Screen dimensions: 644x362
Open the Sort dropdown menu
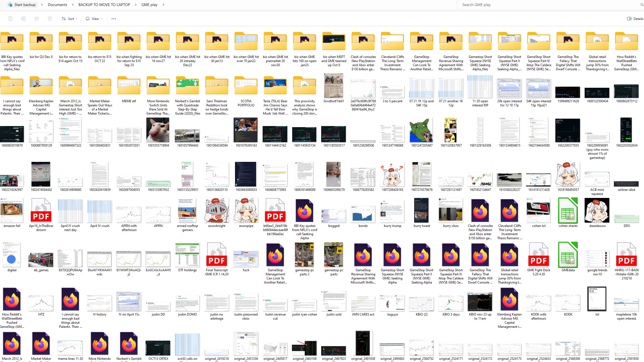69,19
